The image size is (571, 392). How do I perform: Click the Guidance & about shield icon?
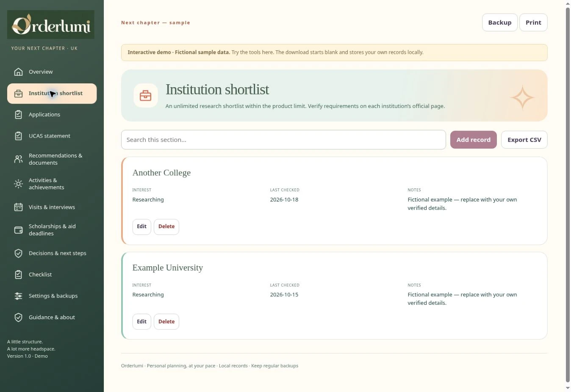[18, 317]
